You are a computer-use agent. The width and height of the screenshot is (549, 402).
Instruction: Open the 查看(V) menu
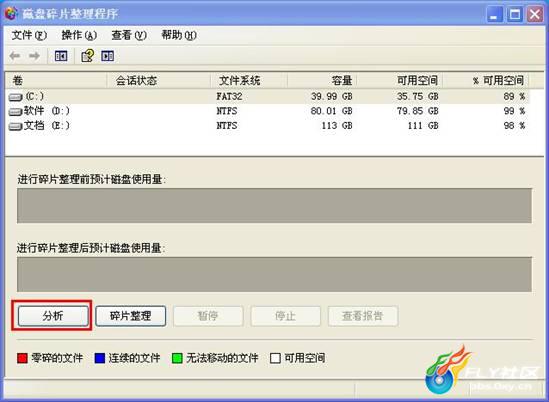click(x=129, y=35)
